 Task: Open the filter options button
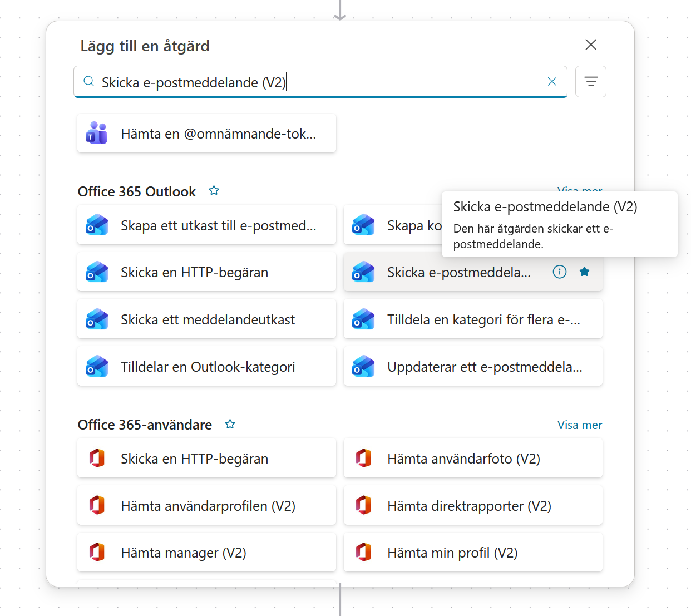[x=591, y=82]
